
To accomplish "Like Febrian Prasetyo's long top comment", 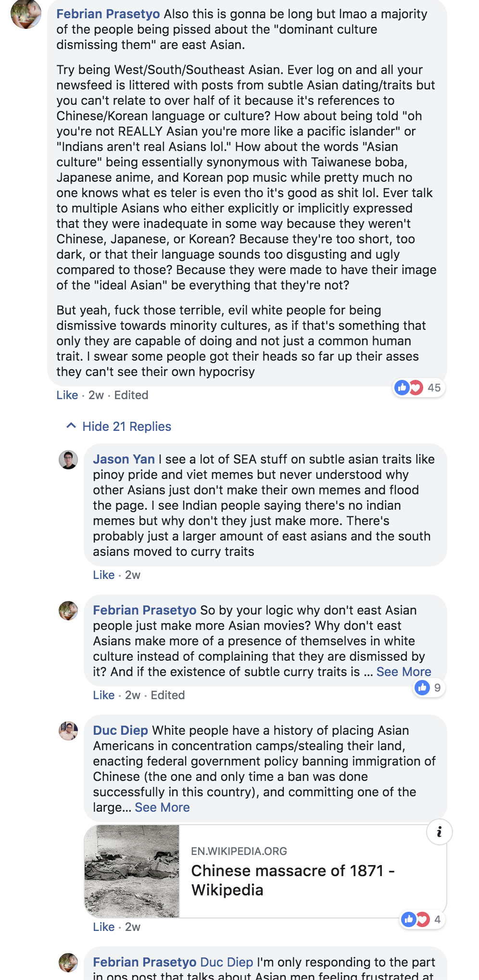I will [x=67, y=395].
